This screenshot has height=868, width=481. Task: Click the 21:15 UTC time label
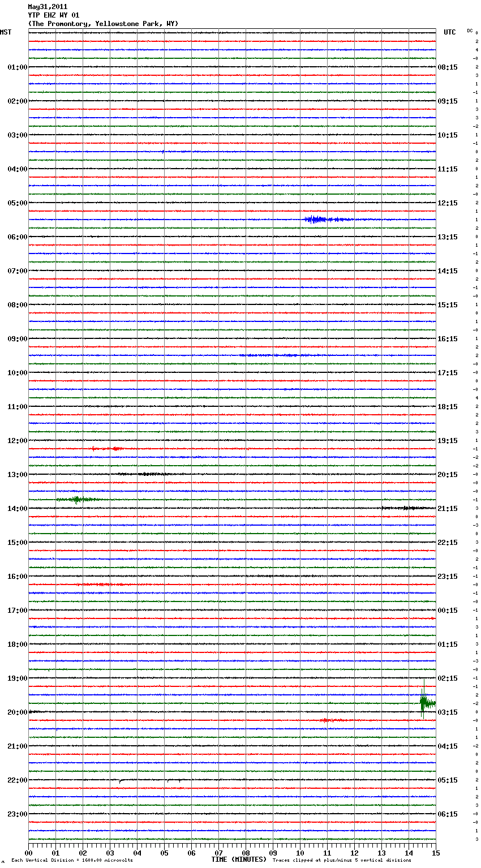click(x=448, y=509)
